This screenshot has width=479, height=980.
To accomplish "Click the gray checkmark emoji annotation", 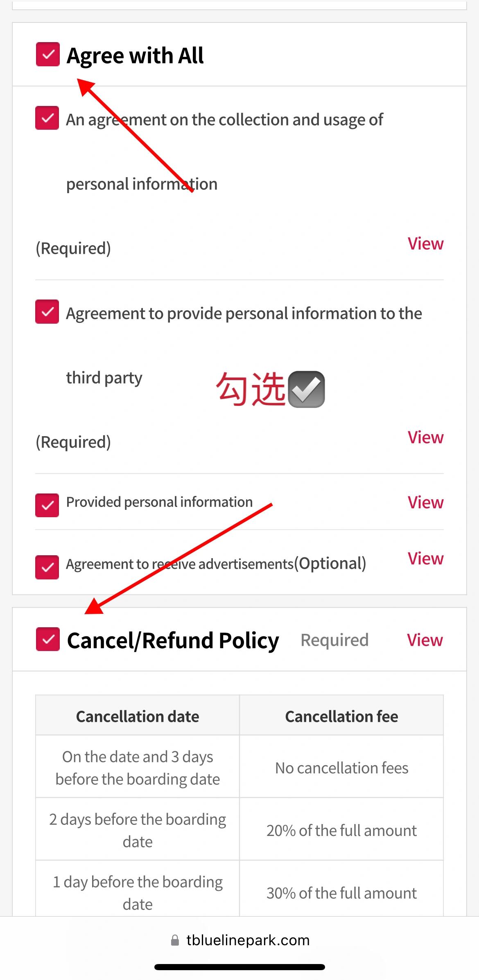I will click(307, 389).
